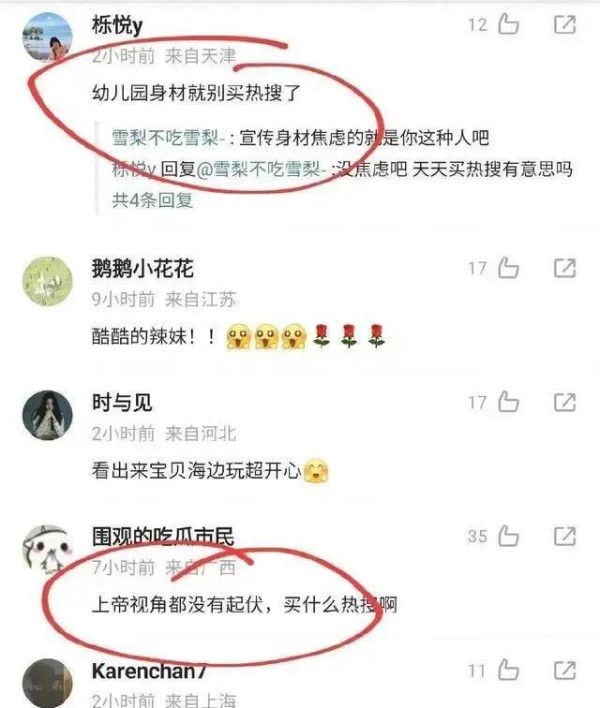
Task: Open 鹅鹅小花花's profile avatar
Action: click(47, 281)
